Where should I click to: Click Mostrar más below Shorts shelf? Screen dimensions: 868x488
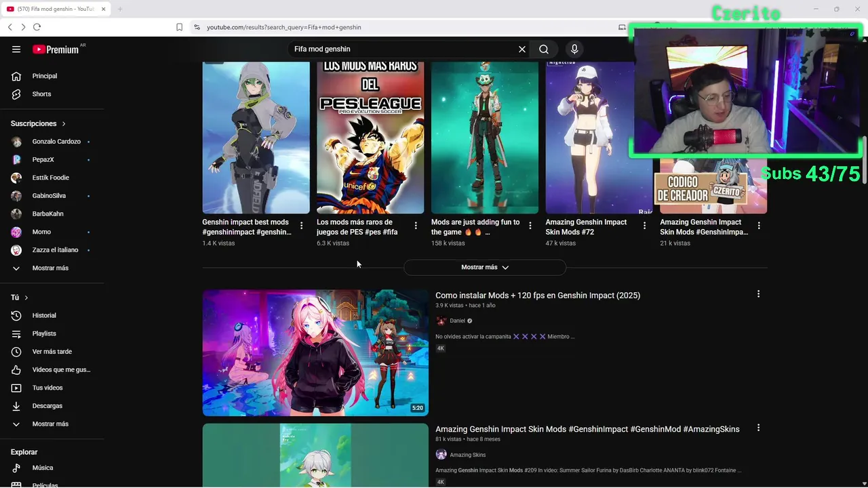[485, 267]
